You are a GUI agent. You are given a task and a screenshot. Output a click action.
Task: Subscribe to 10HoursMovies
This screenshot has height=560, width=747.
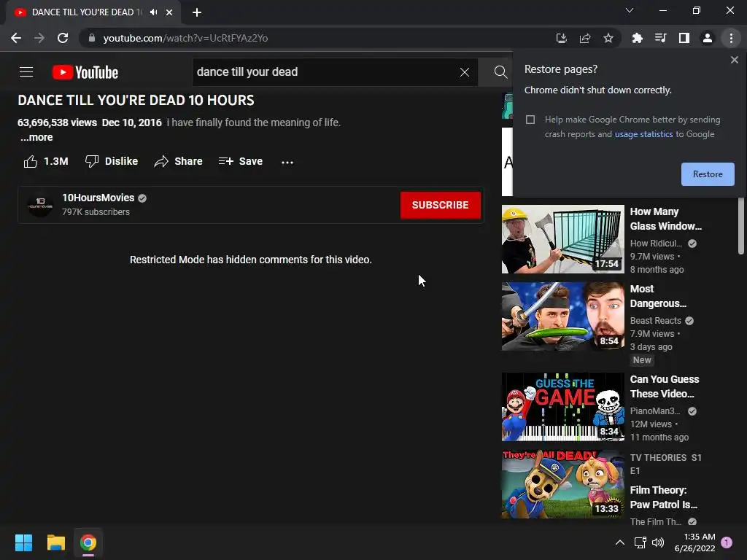(440, 205)
